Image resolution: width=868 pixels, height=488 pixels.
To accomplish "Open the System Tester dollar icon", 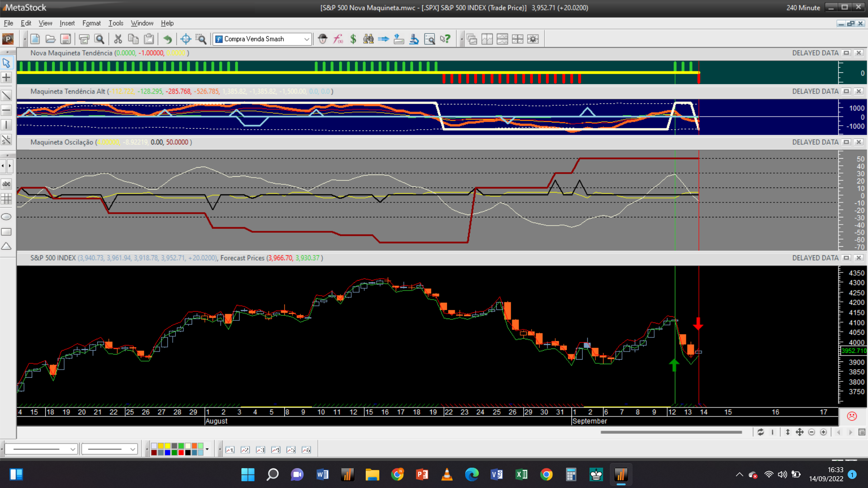I will click(x=353, y=39).
